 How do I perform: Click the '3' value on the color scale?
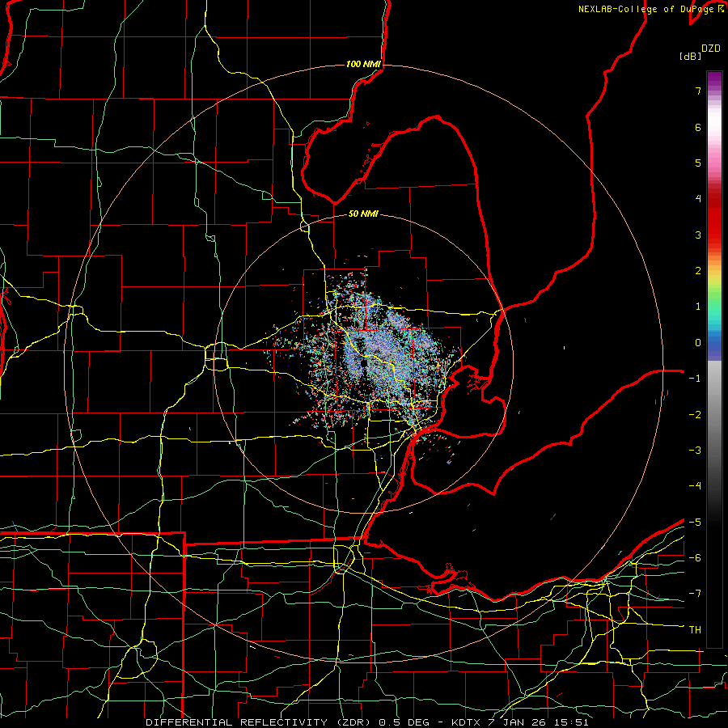tap(698, 235)
